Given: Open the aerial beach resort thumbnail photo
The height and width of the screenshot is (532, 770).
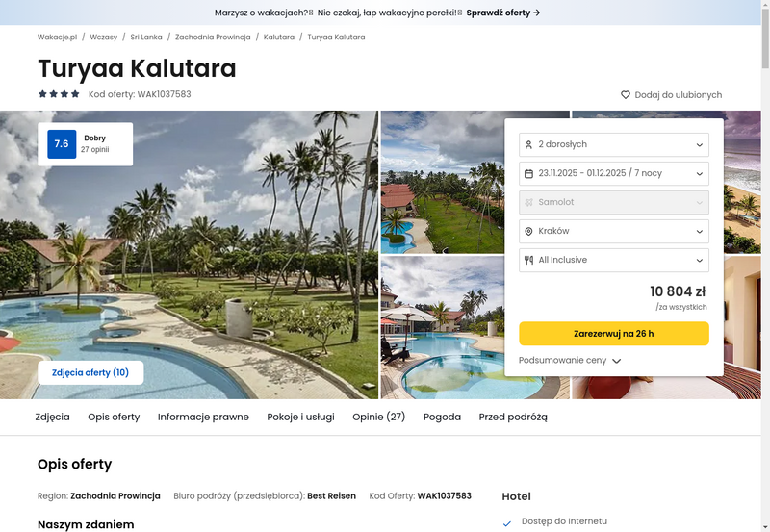Looking at the screenshot, I should point(443,182).
